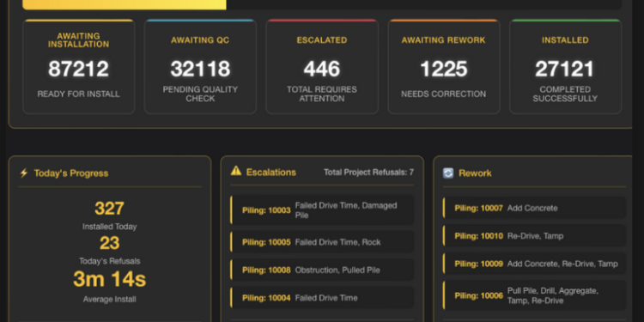Click the 327 Installed Today value
Screen dimensions: 644x322
pos(109,209)
